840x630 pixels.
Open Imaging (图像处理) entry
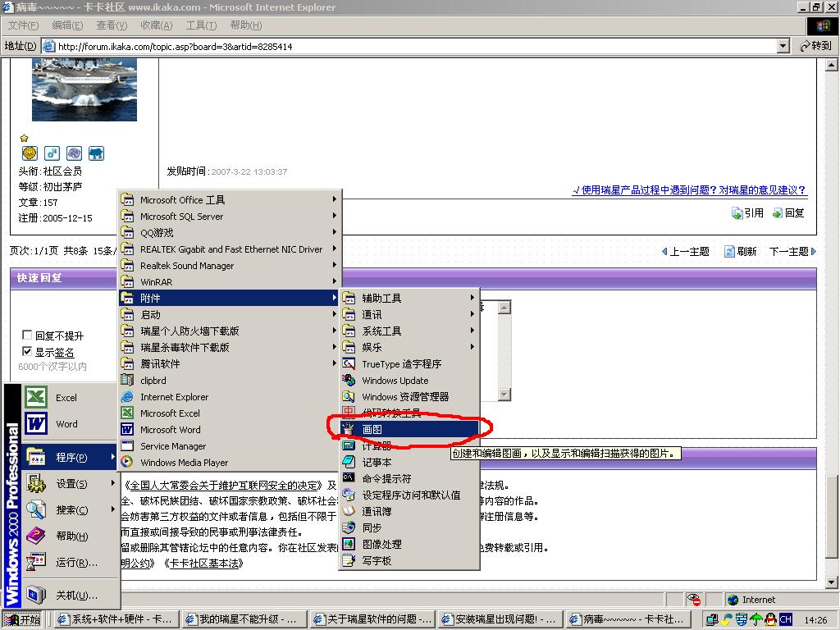(x=409, y=545)
